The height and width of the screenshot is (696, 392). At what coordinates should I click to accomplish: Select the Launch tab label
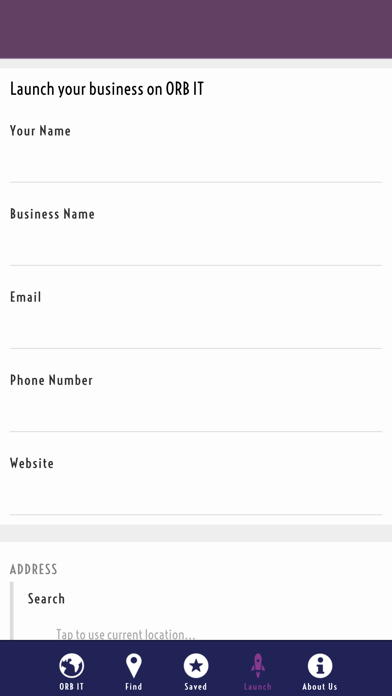click(258, 687)
